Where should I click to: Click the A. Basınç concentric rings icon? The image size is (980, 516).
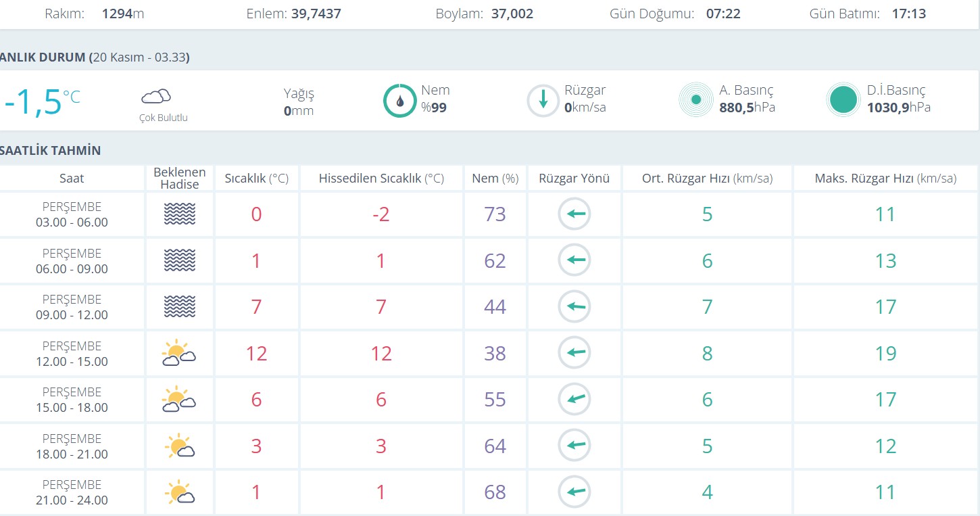click(695, 101)
